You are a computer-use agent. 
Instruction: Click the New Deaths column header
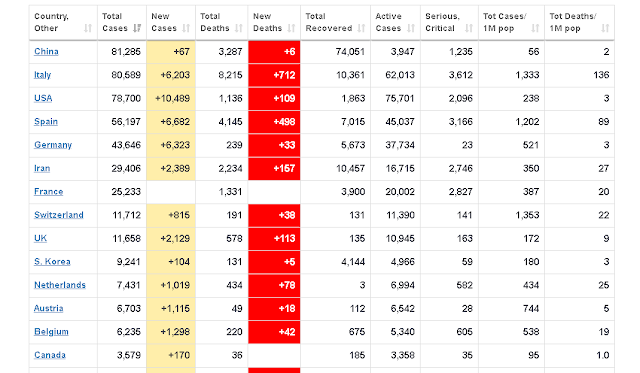274,22
